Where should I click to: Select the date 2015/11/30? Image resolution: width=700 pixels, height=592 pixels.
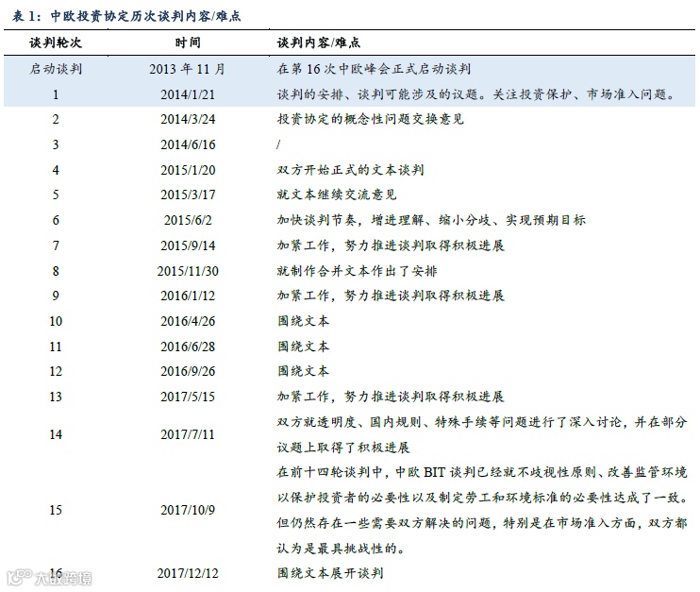(x=188, y=271)
